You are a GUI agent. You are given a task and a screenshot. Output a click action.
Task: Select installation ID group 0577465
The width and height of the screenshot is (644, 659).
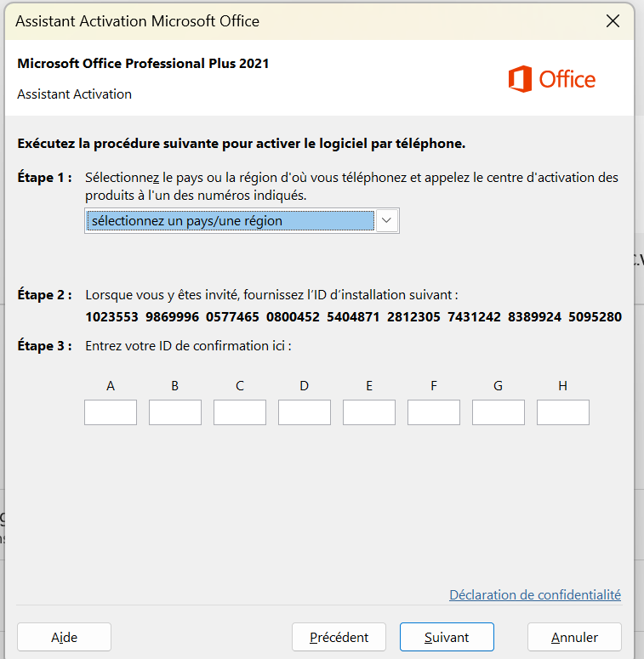coord(232,317)
